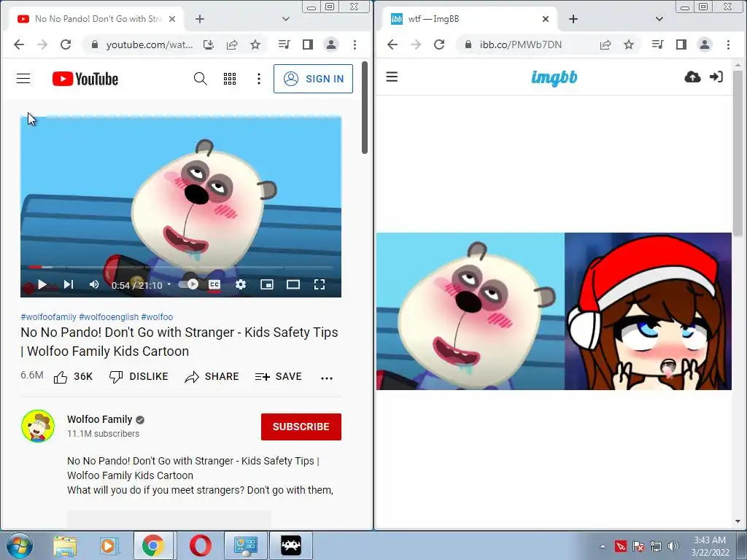The image size is (747, 560).
Task: Skip to the next video
Action: click(x=68, y=284)
